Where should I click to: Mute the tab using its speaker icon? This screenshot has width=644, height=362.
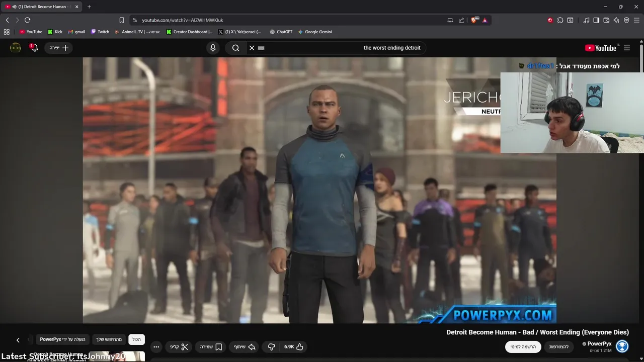coord(14,7)
